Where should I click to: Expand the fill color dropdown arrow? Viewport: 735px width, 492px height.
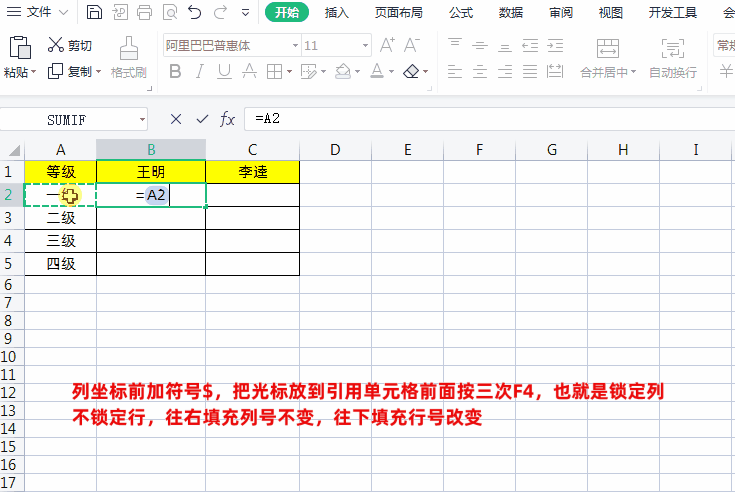pos(358,72)
